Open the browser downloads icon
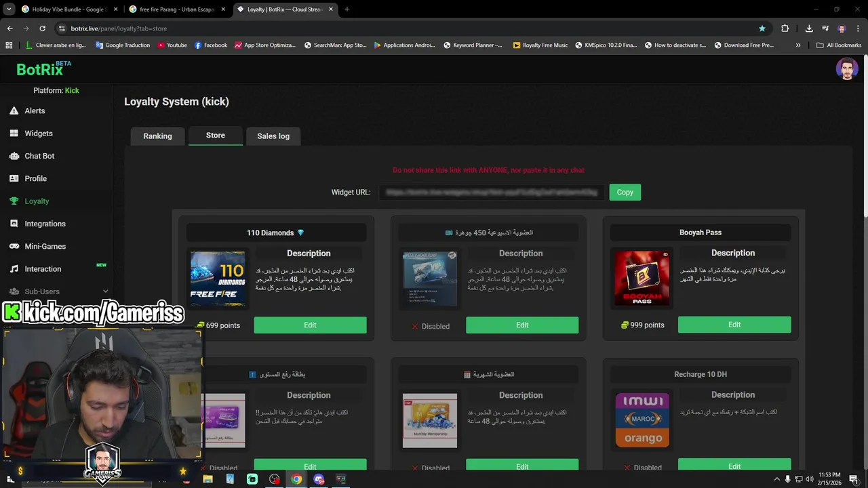 [x=809, y=28]
